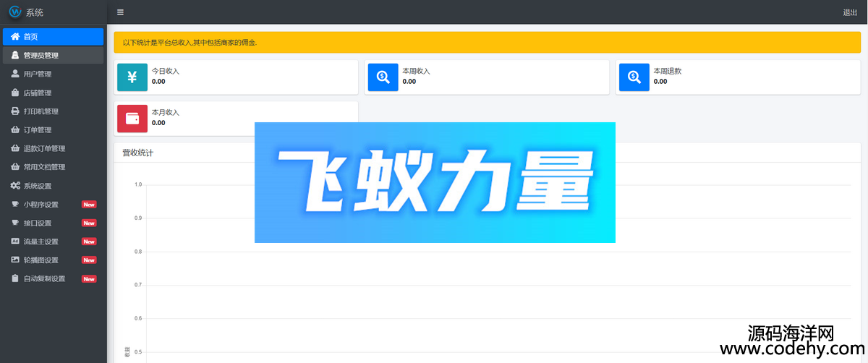Click the blue magnifier icon for 本周收入
Screen dimensions: 868x363
(x=383, y=77)
